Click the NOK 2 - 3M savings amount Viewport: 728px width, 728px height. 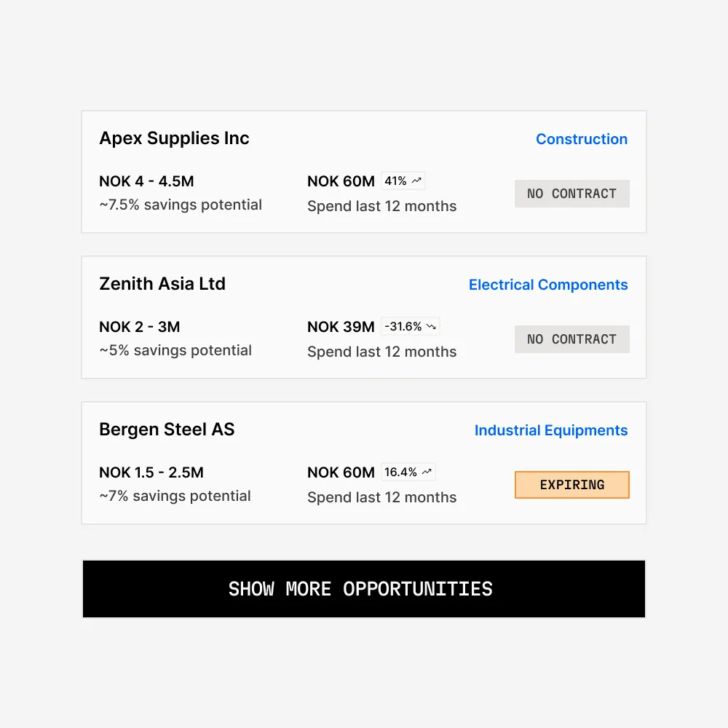pos(139,327)
